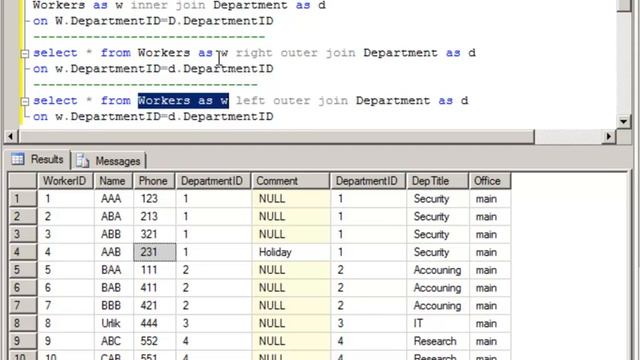The height and width of the screenshot is (360, 640).
Task: Click the Holiday comment cell
Action: click(291, 252)
